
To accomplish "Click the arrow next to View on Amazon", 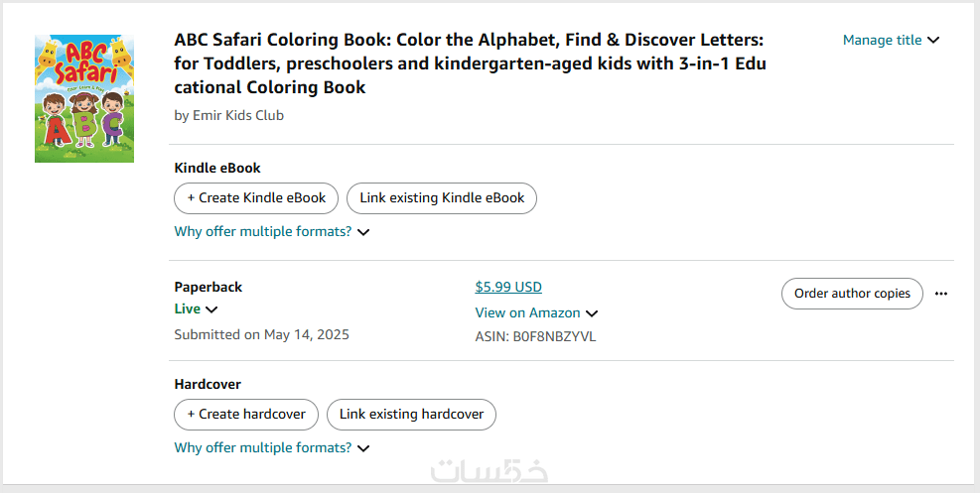I will 593,313.
